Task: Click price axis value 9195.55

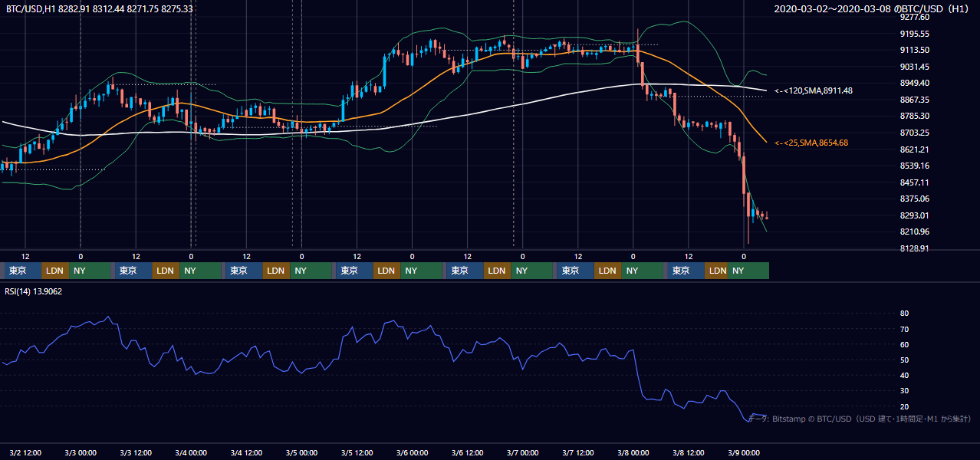Action: [915, 34]
